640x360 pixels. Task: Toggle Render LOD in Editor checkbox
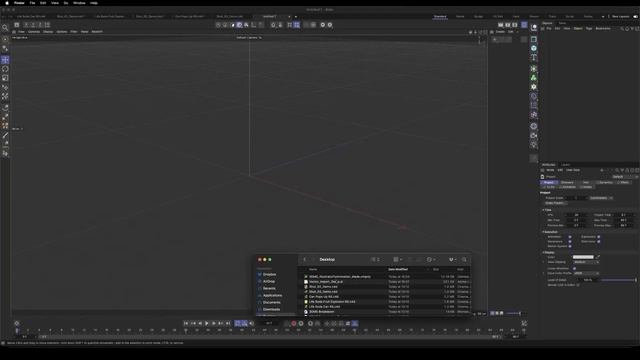click(x=578, y=285)
